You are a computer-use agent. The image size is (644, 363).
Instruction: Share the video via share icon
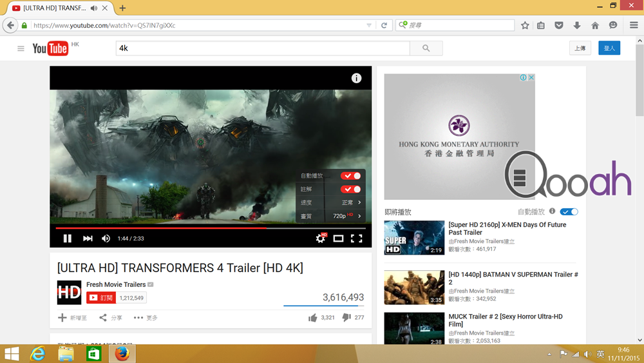click(103, 317)
